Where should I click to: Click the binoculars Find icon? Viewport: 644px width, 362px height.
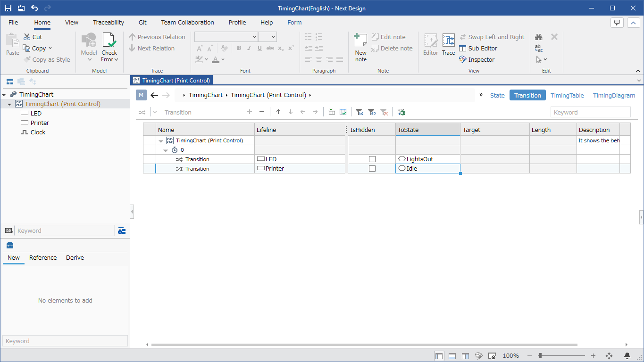(539, 37)
